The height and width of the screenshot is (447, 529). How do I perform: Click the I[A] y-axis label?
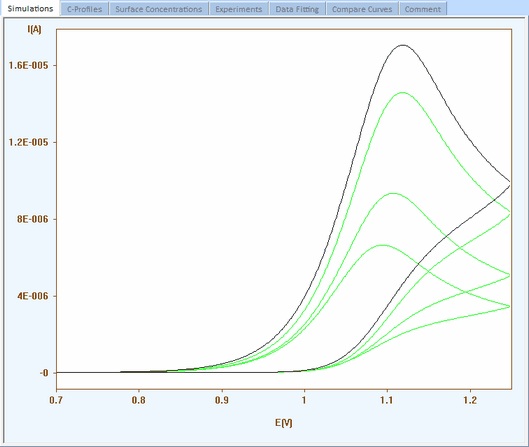point(34,29)
